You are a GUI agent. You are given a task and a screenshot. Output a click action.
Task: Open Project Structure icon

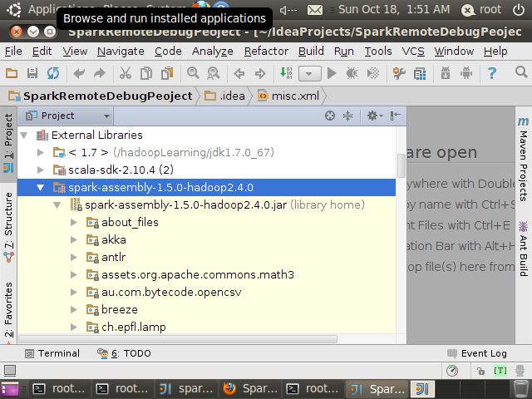click(420, 73)
